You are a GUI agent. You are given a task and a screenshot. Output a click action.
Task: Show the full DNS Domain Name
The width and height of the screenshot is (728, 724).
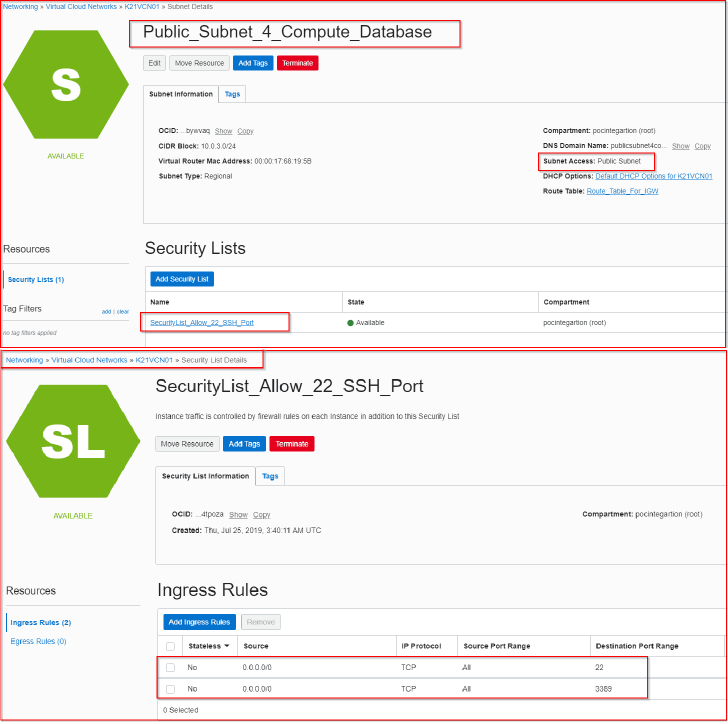[680, 145]
